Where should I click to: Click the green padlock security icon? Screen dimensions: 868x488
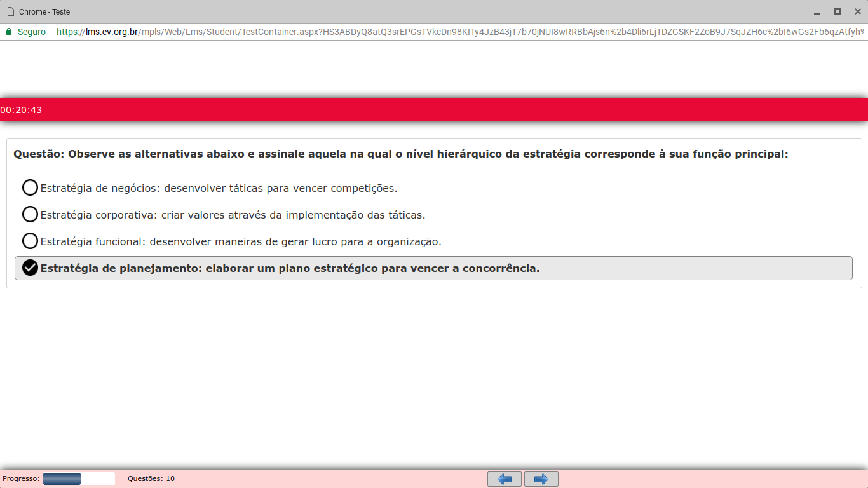pos(8,31)
